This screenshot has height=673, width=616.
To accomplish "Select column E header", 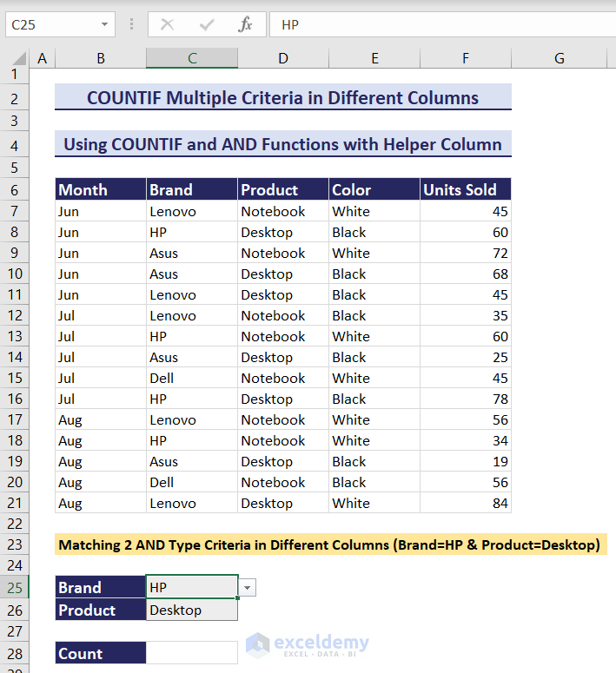I will [x=374, y=58].
